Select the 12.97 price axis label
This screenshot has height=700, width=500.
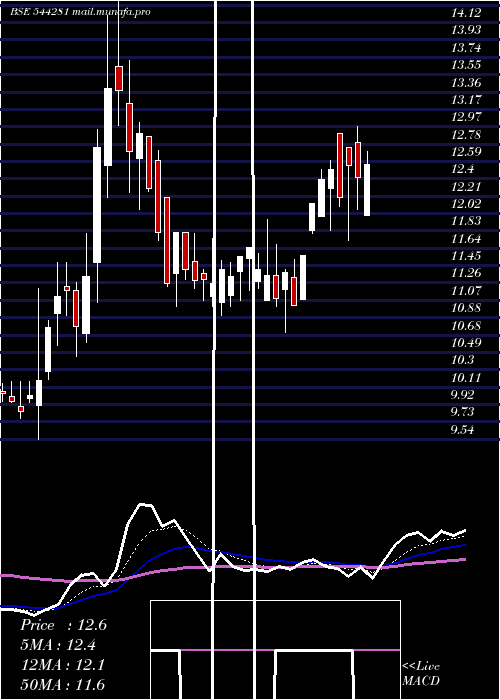[466, 117]
